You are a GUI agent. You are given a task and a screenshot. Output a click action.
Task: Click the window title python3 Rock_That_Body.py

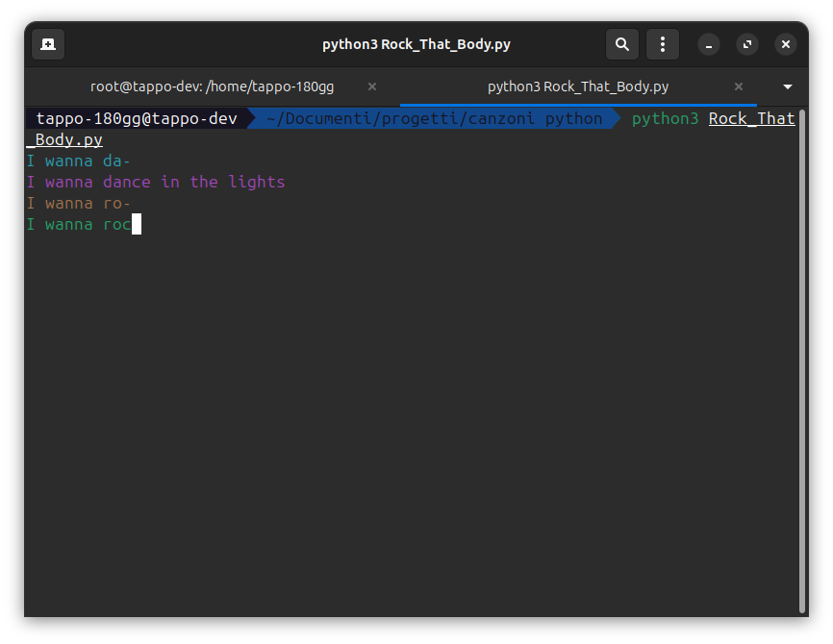pyautogui.click(x=416, y=44)
